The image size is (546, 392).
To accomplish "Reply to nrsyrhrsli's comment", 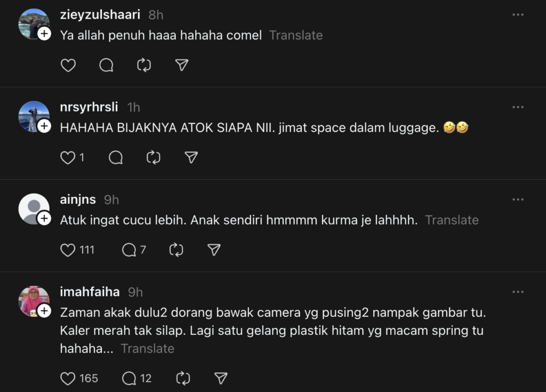I will pyautogui.click(x=116, y=157).
